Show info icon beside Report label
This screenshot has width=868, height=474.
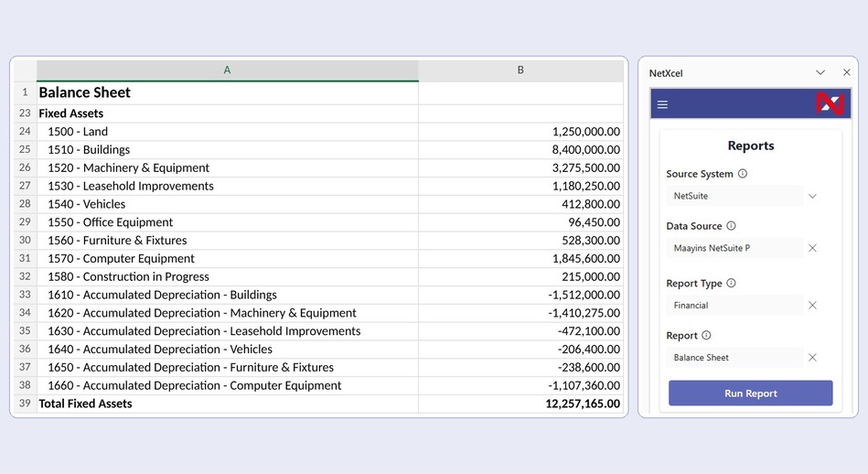pos(706,335)
